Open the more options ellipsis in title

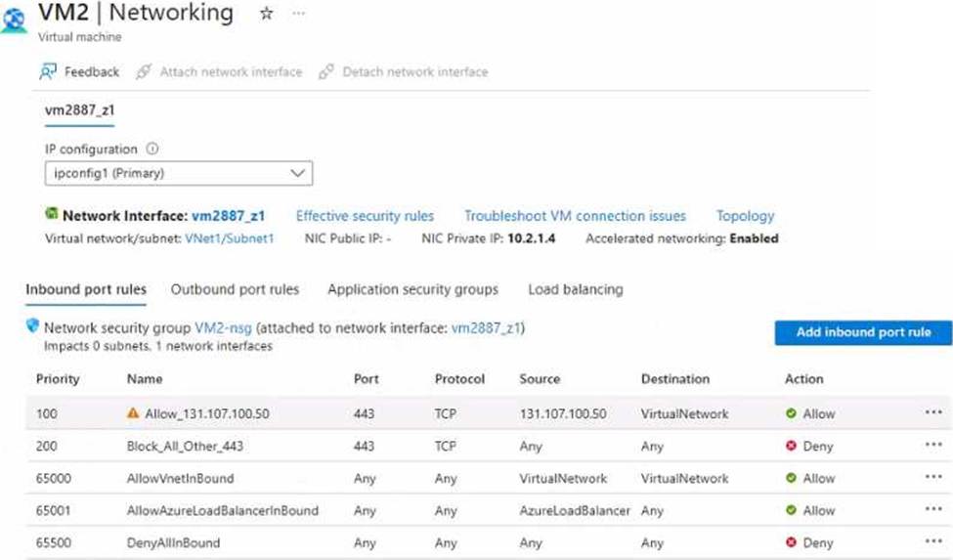click(x=299, y=14)
